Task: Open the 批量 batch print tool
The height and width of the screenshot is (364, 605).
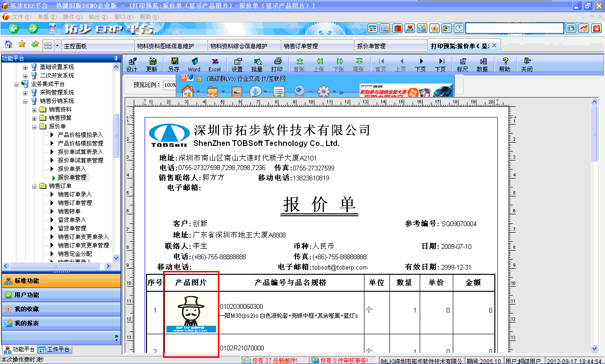Action: coord(257,64)
